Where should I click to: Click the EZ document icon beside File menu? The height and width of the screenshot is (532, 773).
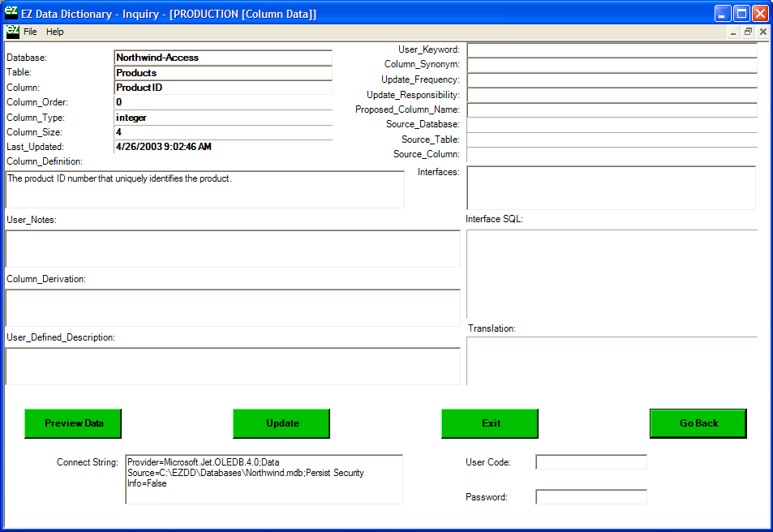tap(12, 32)
